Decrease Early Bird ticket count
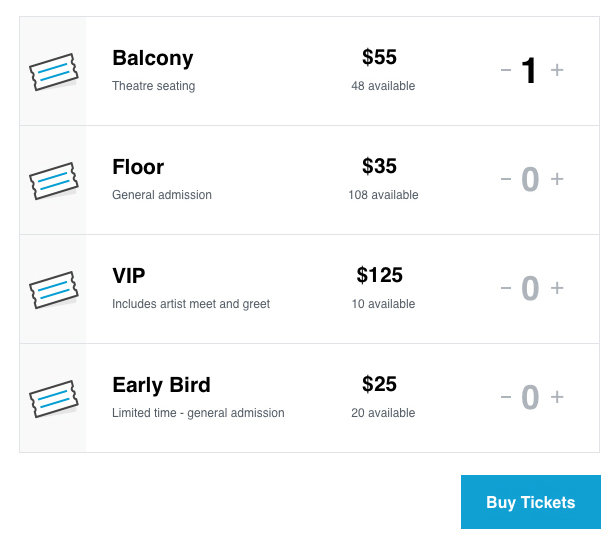Viewport: 616px width, 548px height. click(x=506, y=397)
